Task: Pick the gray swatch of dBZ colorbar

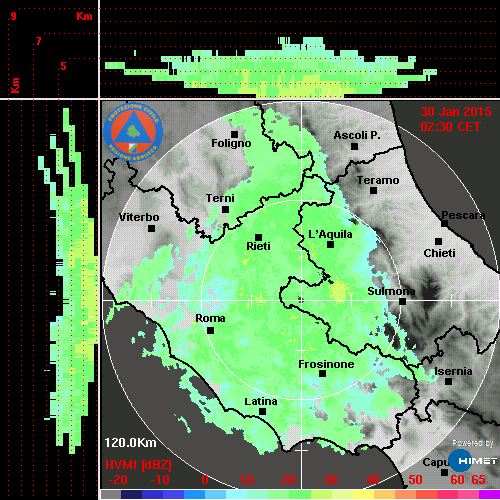Action: (111, 494)
